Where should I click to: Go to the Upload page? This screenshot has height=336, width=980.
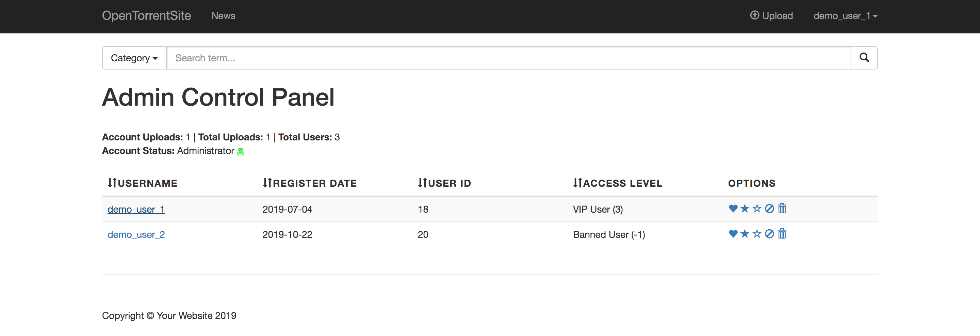tap(771, 16)
